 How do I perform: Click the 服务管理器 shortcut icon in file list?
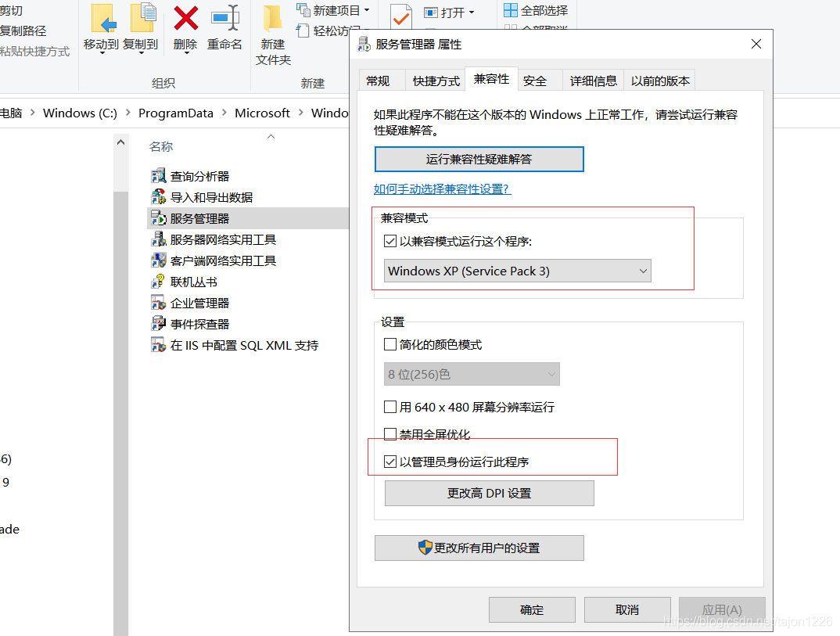tap(159, 218)
